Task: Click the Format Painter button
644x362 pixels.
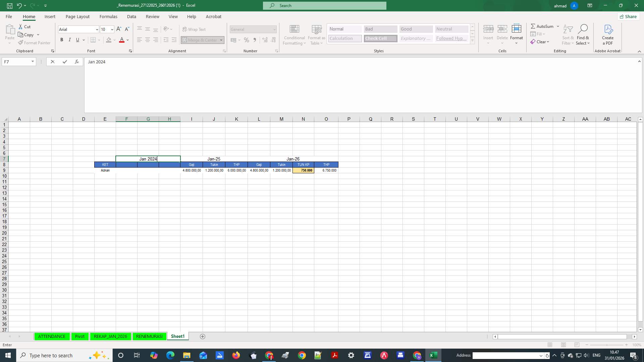Action: pos(34,43)
